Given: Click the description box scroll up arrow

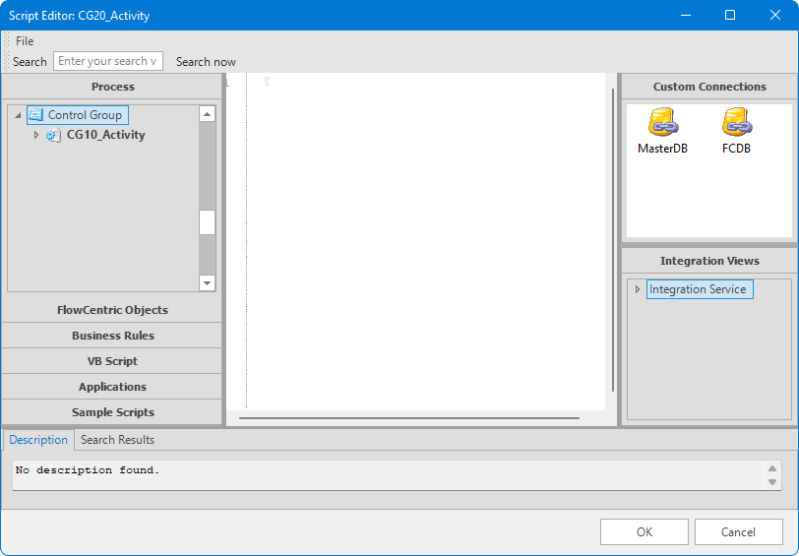Looking at the screenshot, I should [x=773, y=468].
